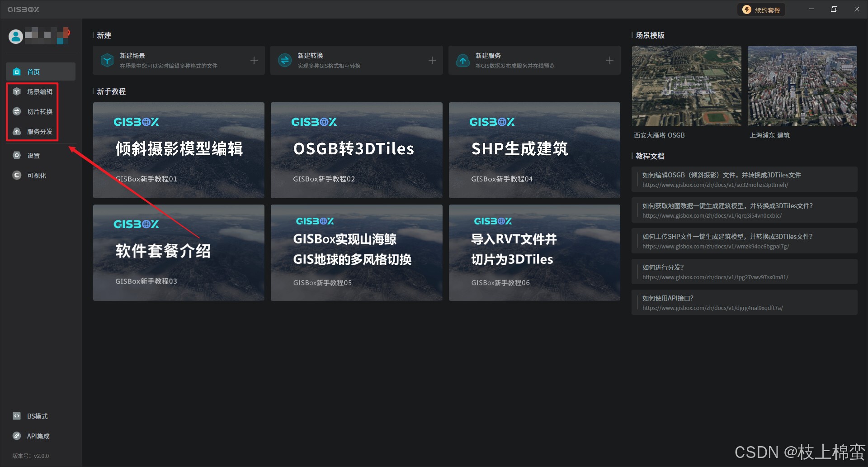Restore down the GISBox window
The image size is (868, 467).
(834, 9)
